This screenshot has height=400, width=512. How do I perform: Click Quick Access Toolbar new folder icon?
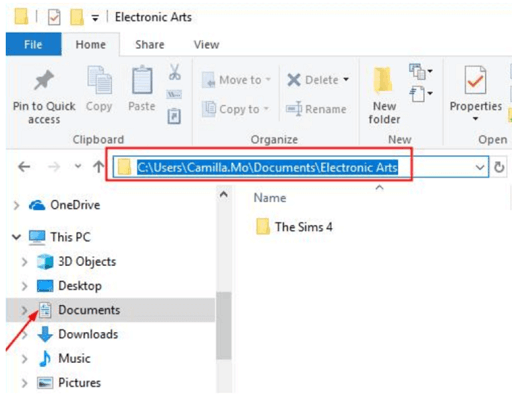(x=77, y=17)
